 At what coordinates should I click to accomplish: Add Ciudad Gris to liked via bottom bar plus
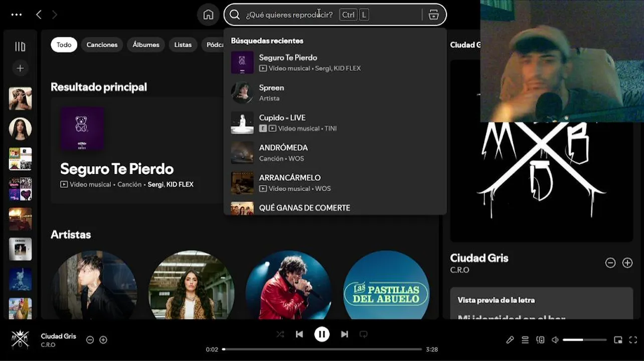[x=103, y=339]
